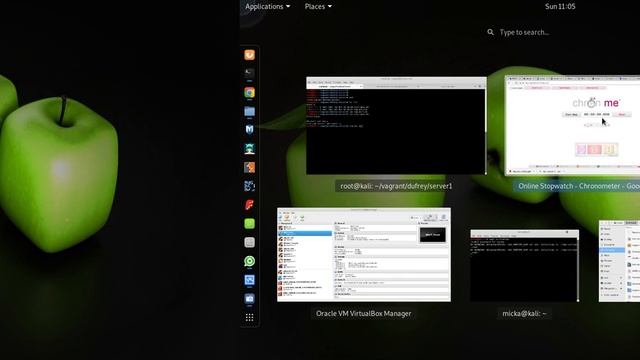
Task: Open the camera screenshot icon in dock
Action: click(x=249, y=298)
